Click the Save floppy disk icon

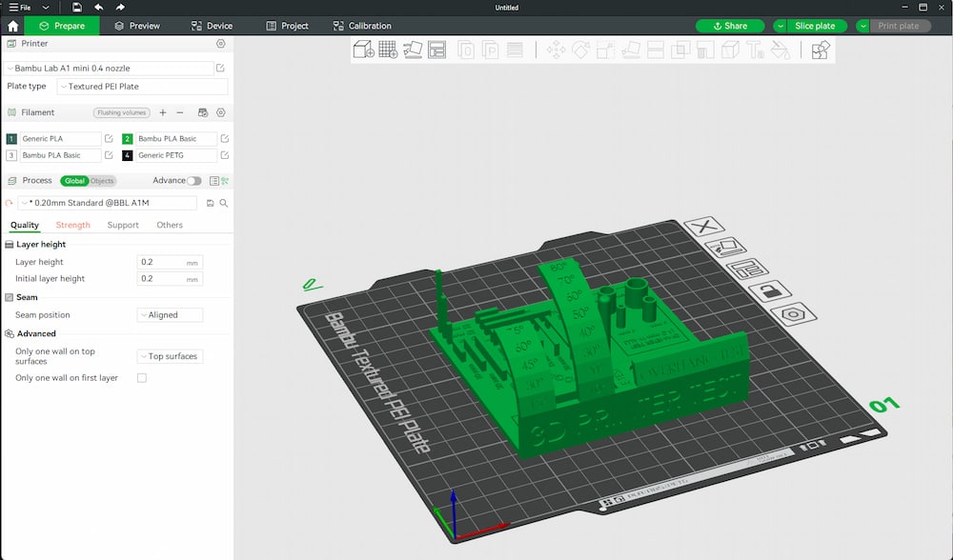(76, 8)
